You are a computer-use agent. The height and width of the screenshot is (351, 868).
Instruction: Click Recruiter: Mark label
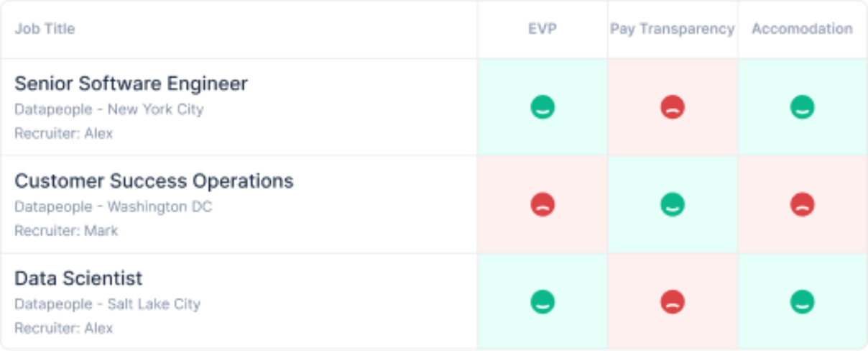(66, 231)
